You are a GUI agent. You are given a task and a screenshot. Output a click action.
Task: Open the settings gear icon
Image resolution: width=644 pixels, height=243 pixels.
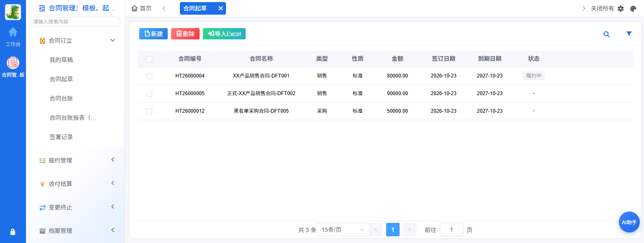621,8
